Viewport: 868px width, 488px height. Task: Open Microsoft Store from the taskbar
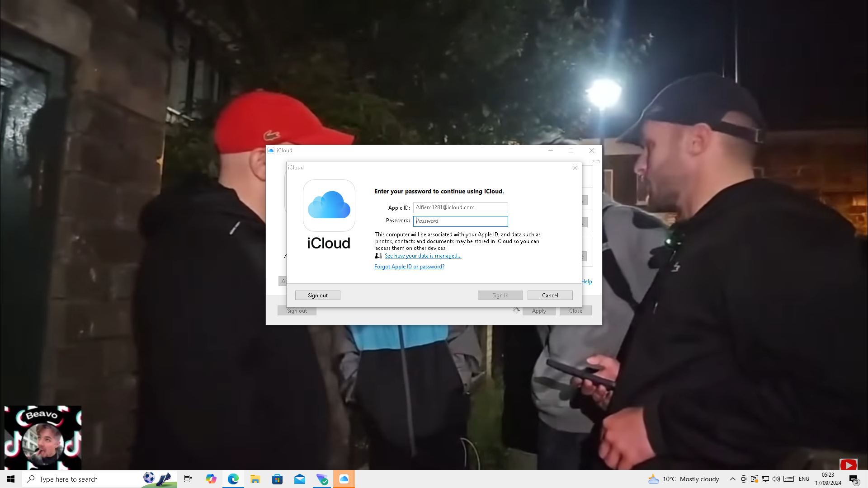pyautogui.click(x=278, y=479)
